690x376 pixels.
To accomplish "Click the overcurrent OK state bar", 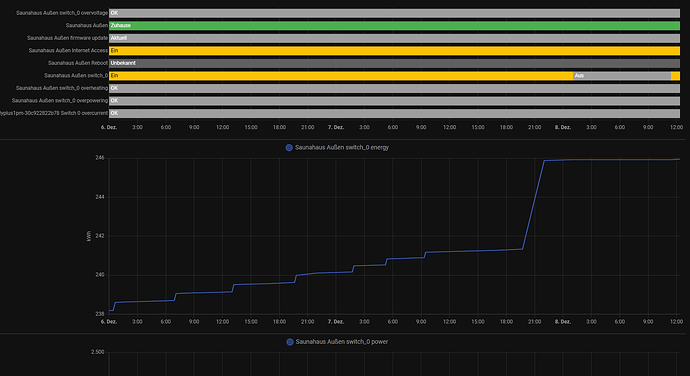I will tap(394, 113).
